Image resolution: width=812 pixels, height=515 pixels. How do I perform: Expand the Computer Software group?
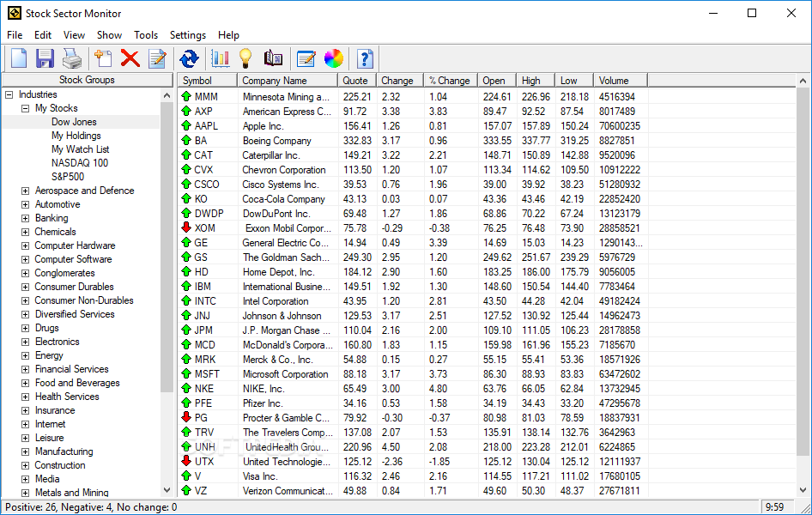[x=25, y=259]
